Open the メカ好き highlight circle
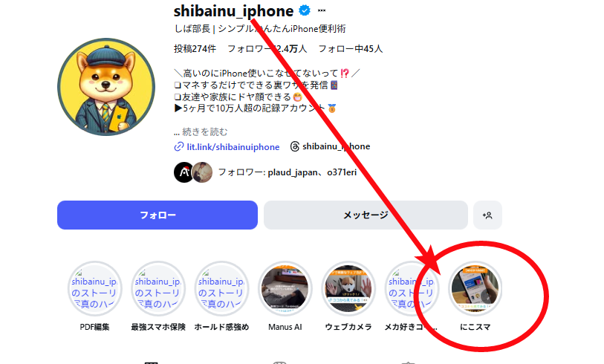This screenshot has height=364, width=604. coord(412,289)
